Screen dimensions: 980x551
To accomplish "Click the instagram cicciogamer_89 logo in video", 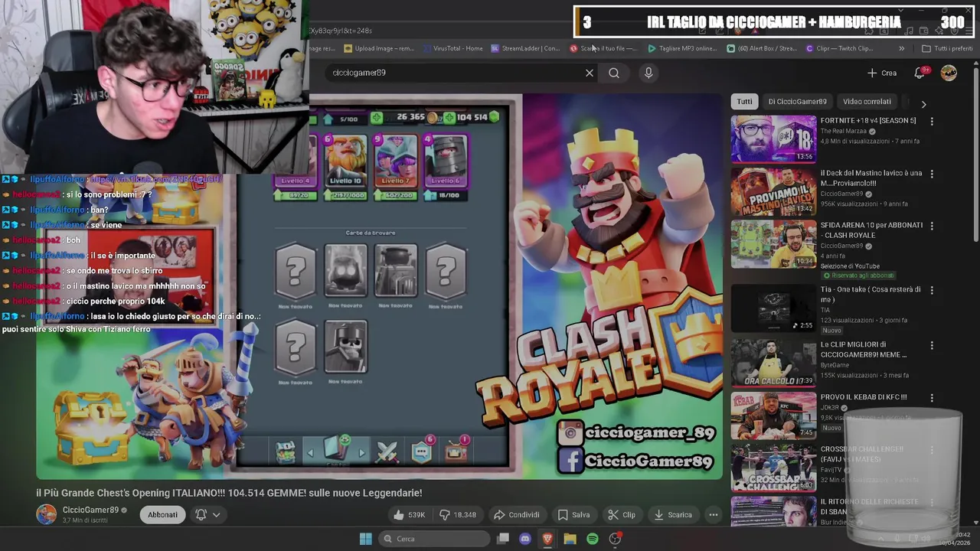I will 570,433.
